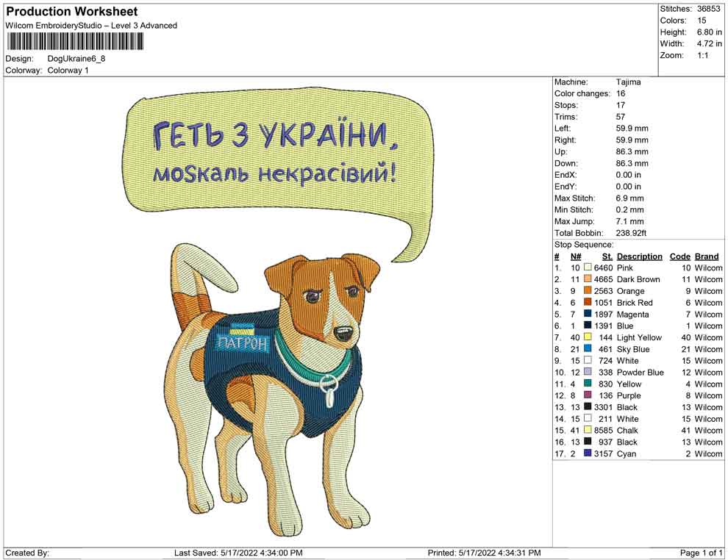Click the Wilcom EmbroideryStudio subtitle text
728x560 pixels.
pyautogui.click(x=91, y=26)
